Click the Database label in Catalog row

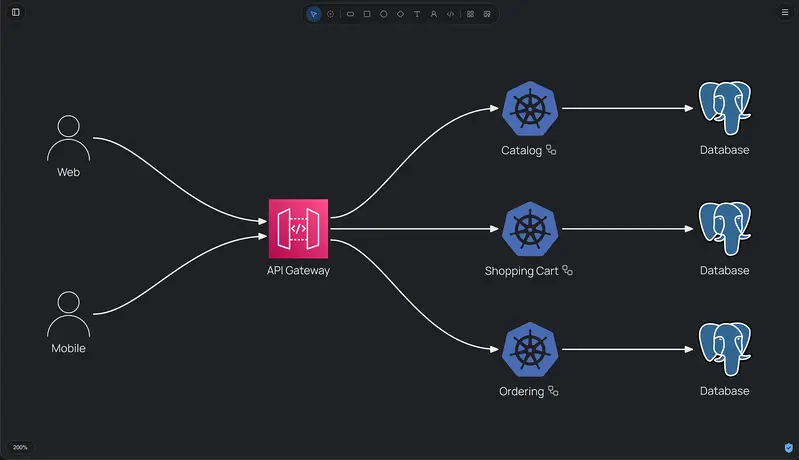pyautogui.click(x=725, y=150)
